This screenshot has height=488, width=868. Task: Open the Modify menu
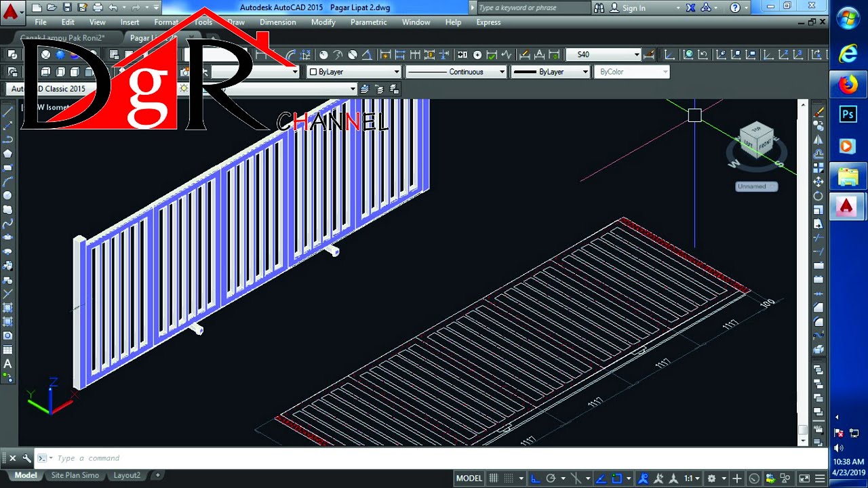point(323,22)
